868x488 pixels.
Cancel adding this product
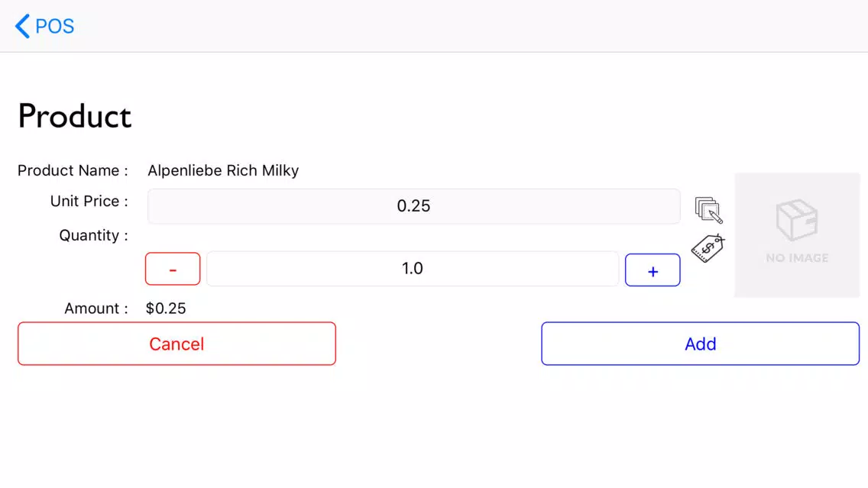coord(177,344)
